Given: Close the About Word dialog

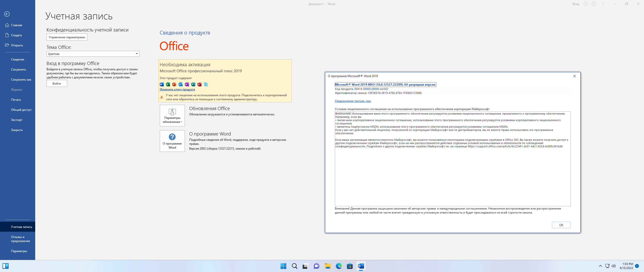Looking at the screenshot, I should [575, 76].
